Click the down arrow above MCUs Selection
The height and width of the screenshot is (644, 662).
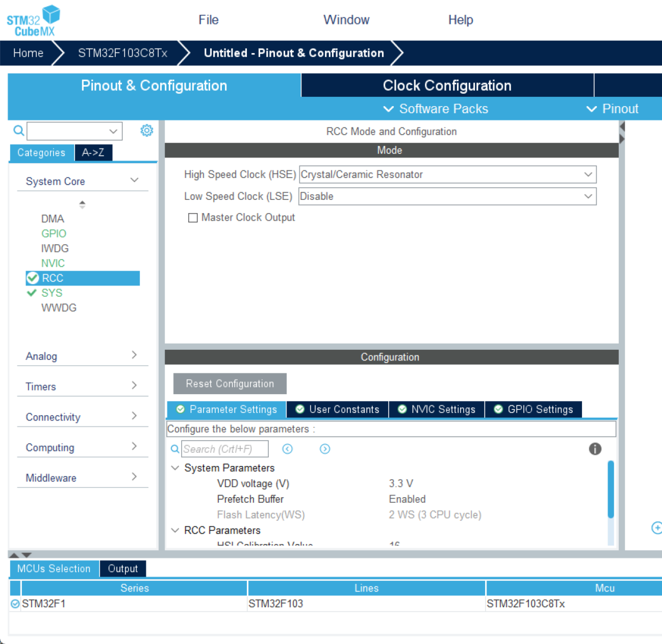pos(27,555)
